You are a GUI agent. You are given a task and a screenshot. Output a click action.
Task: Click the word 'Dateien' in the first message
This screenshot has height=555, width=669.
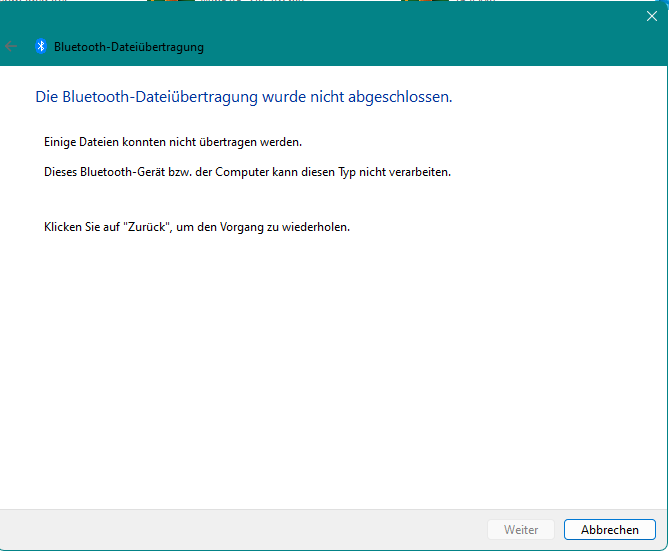[x=100, y=142]
